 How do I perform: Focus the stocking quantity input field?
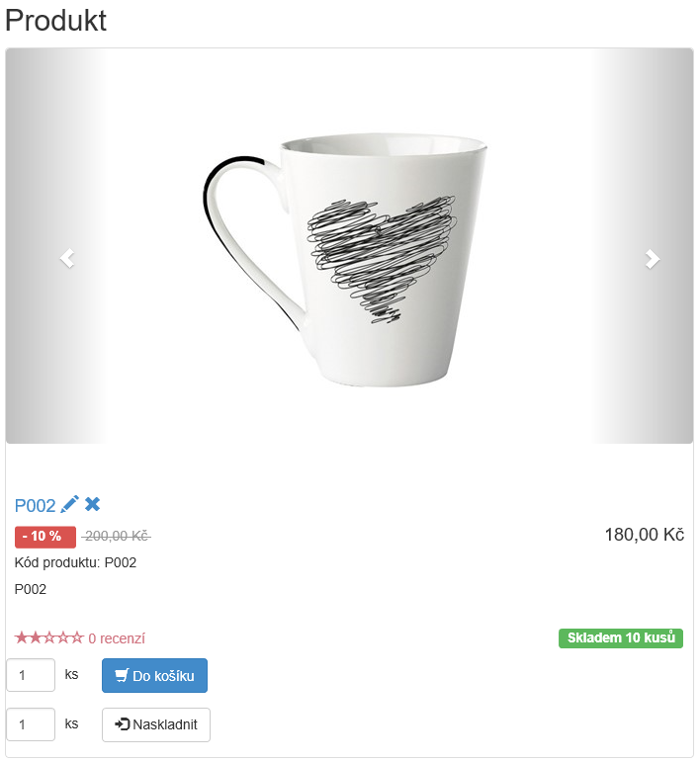click(x=31, y=724)
